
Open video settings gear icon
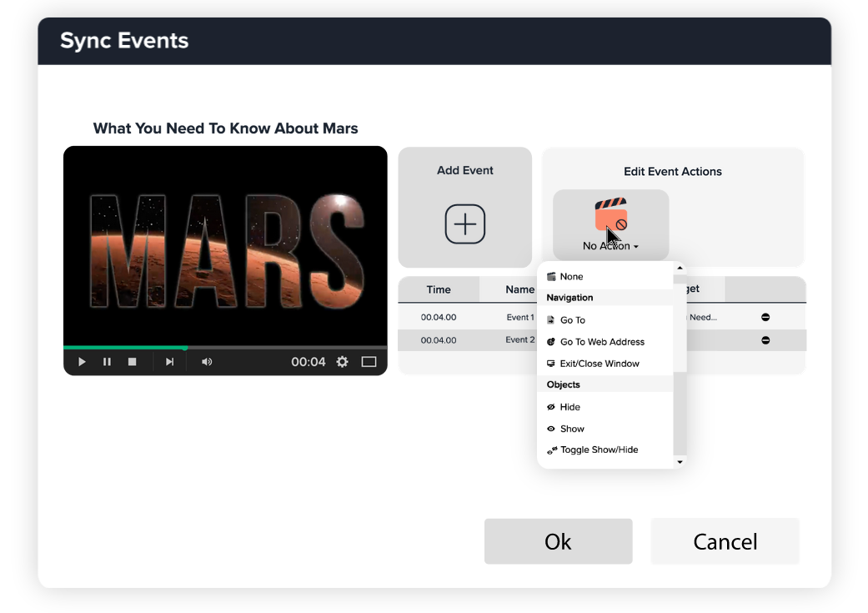(x=342, y=362)
